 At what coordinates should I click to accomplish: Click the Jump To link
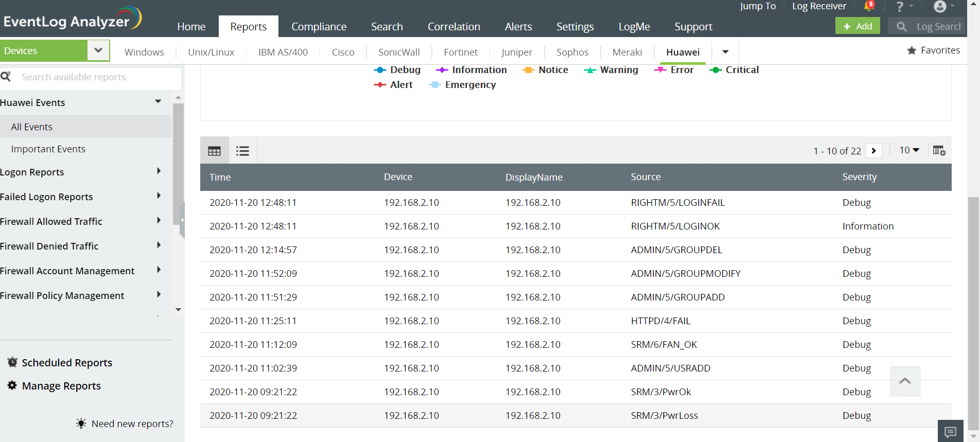pos(758,6)
